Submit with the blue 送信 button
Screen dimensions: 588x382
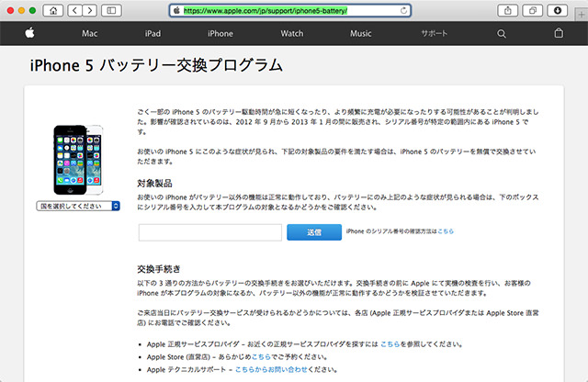314,232
